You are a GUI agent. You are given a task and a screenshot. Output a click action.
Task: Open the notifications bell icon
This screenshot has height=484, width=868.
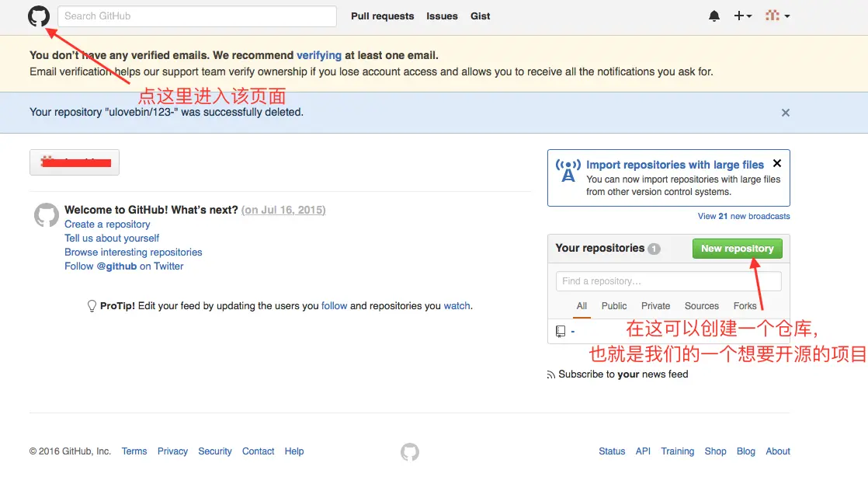(714, 16)
